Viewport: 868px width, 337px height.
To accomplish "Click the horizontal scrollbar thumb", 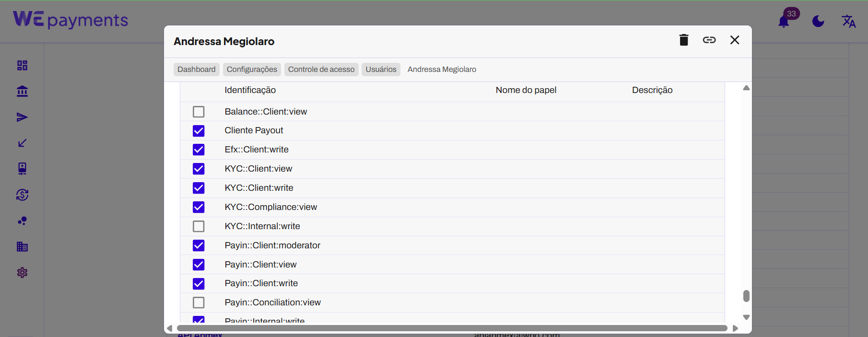I will coord(452,328).
